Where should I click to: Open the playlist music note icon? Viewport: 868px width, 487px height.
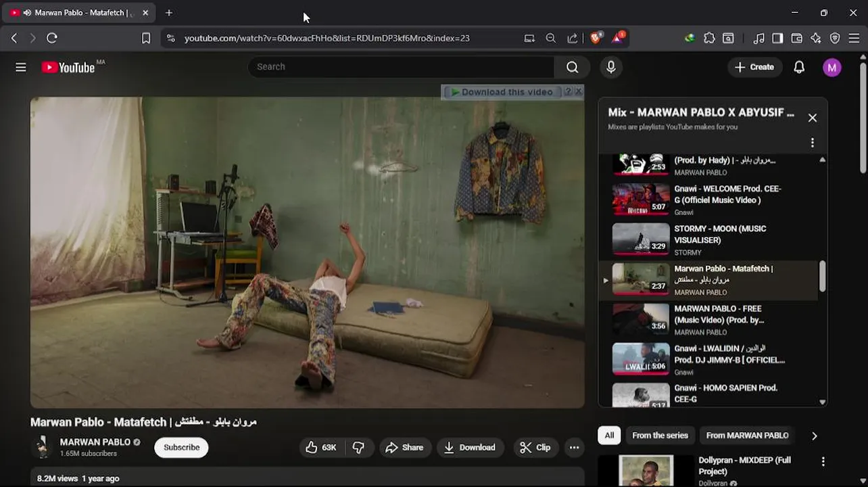[x=759, y=38]
